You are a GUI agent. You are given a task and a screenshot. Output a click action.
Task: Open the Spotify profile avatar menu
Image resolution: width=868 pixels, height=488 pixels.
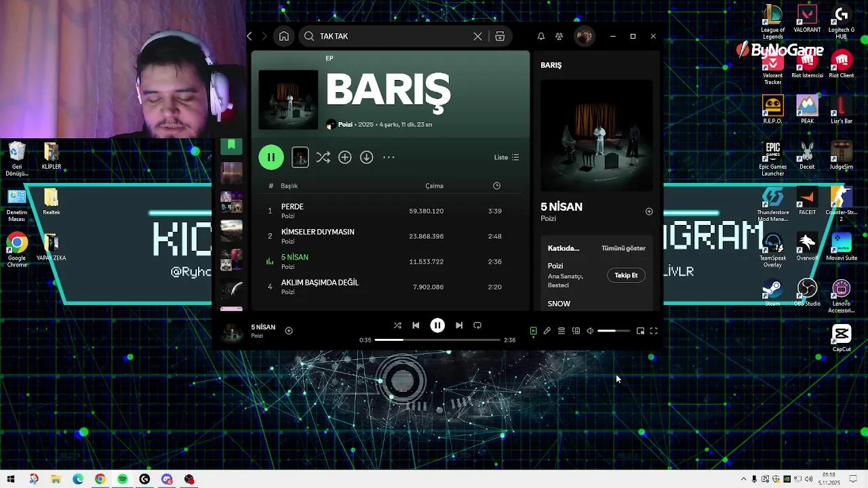(584, 37)
